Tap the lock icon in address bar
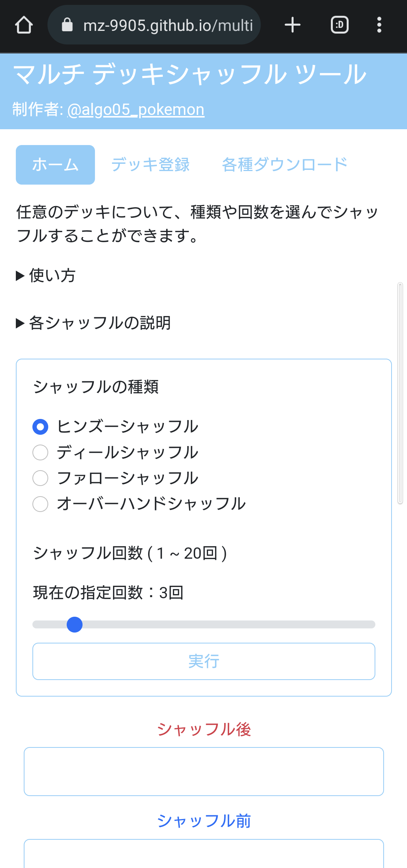 point(67,25)
